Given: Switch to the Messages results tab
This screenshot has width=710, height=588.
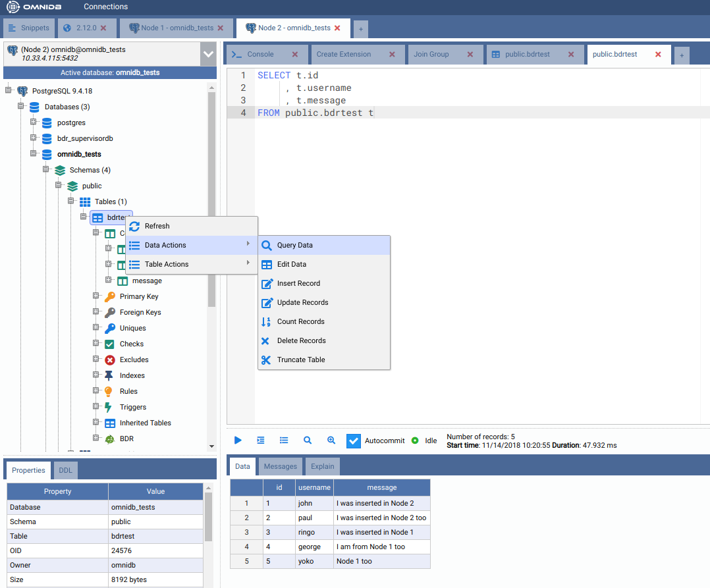Looking at the screenshot, I should [281, 466].
